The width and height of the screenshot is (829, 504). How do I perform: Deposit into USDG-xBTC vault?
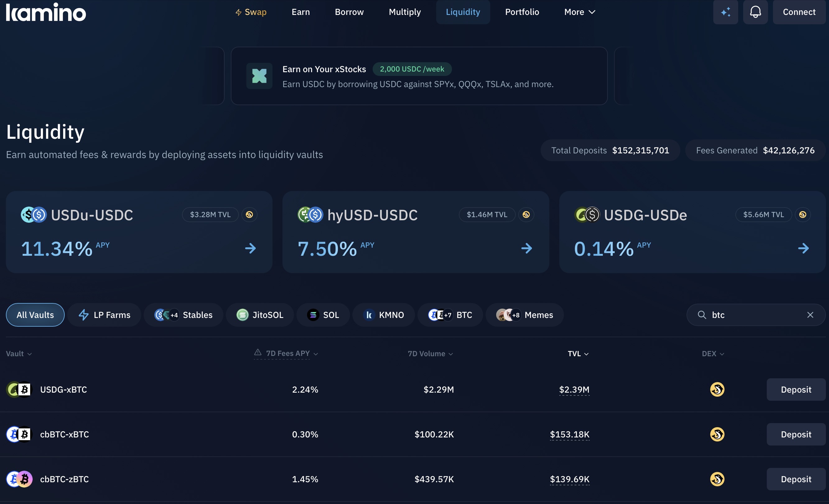pyautogui.click(x=796, y=390)
